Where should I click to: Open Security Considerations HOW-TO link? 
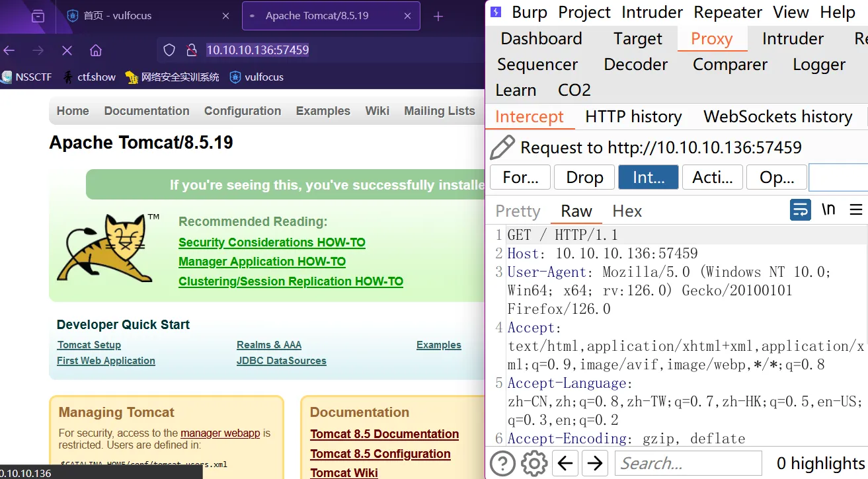(272, 242)
